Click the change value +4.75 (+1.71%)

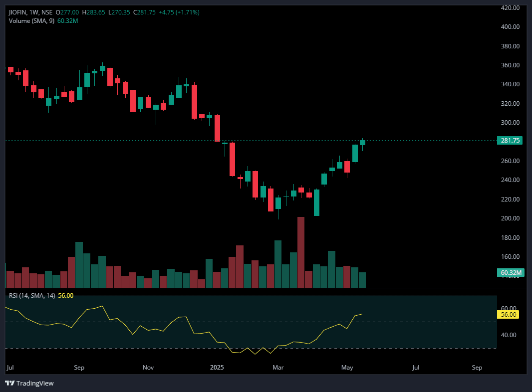pyautogui.click(x=179, y=12)
